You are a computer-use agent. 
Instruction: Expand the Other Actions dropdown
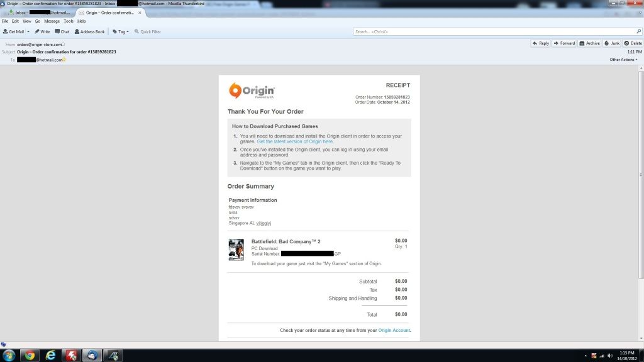(623, 60)
